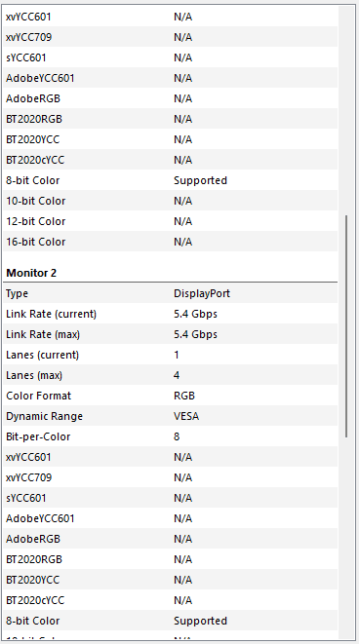The height and width of the screenshot is (644, 359).
Task: Select Monitor 2's BT2020RGB row
Action: pos(171,559)
